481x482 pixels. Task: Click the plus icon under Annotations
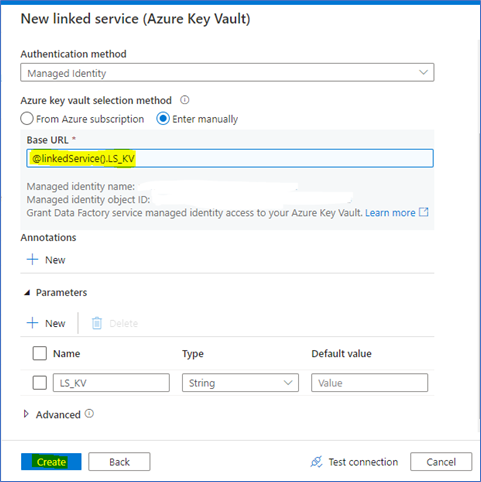[32, 259]
